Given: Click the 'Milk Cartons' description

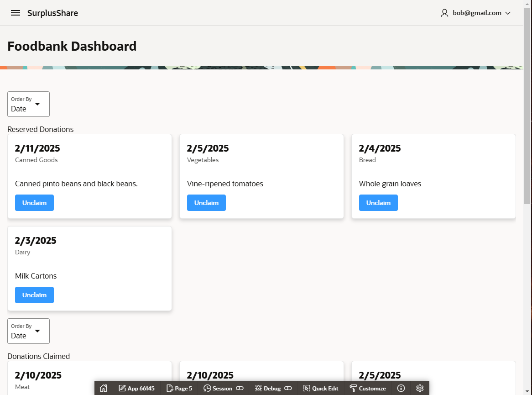Looking at the screenshot, I should tap(36, 276).
